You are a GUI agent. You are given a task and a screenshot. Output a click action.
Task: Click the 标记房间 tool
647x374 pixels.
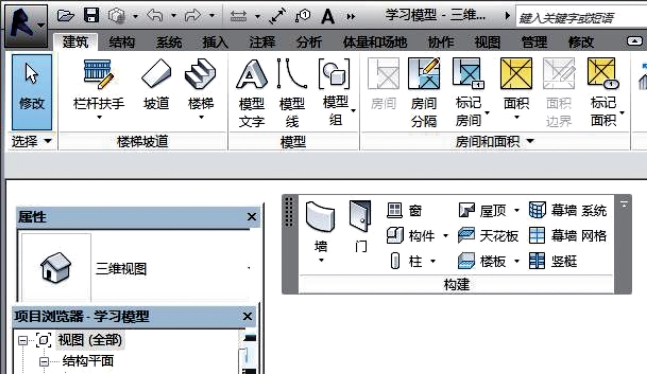point(470,92)
